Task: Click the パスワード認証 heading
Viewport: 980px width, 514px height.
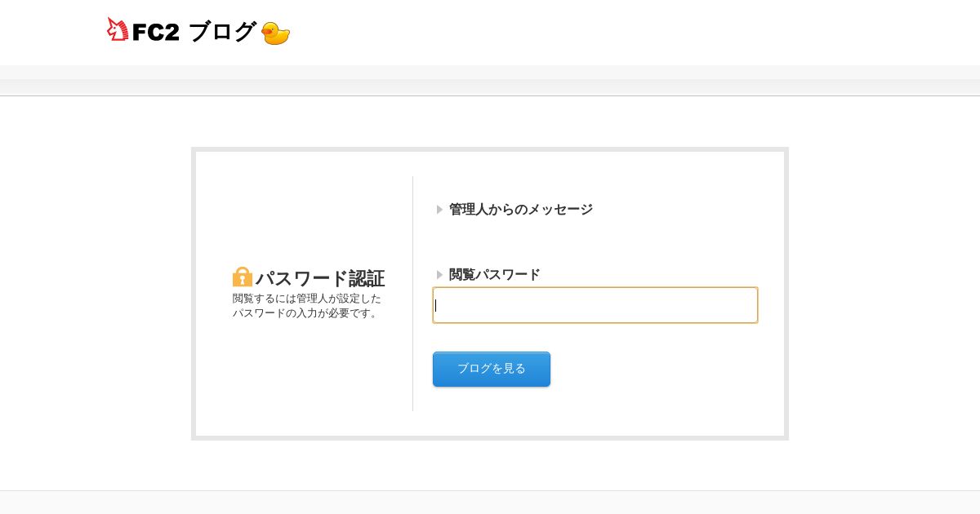Action: point(320,278)
